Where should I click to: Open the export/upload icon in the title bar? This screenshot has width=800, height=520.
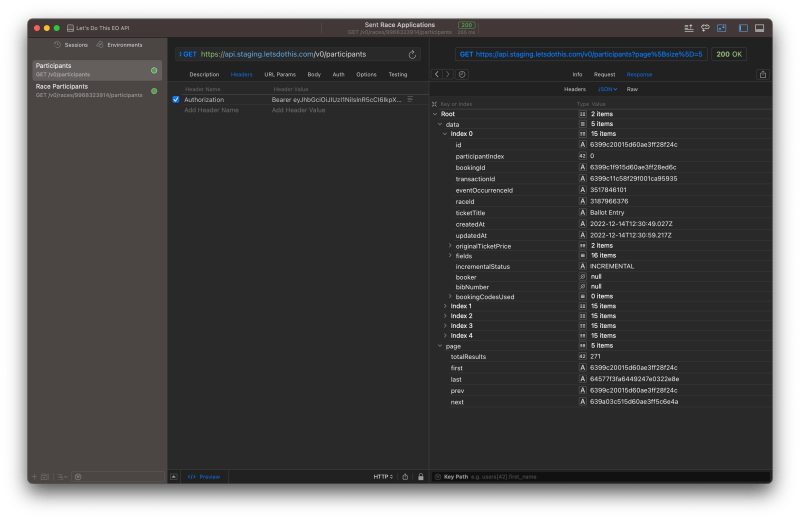pyautogui.click(x=689, y=28)
